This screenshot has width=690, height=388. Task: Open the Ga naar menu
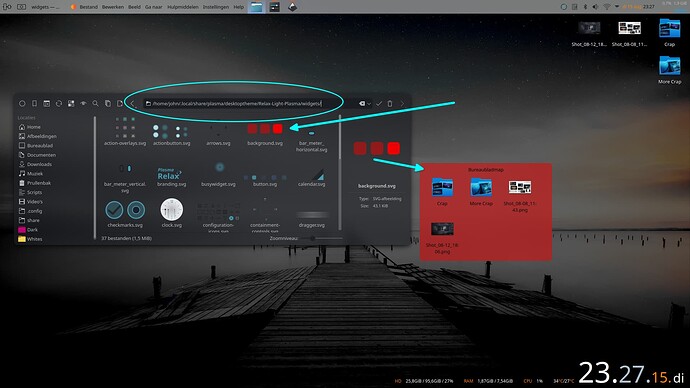154,7
